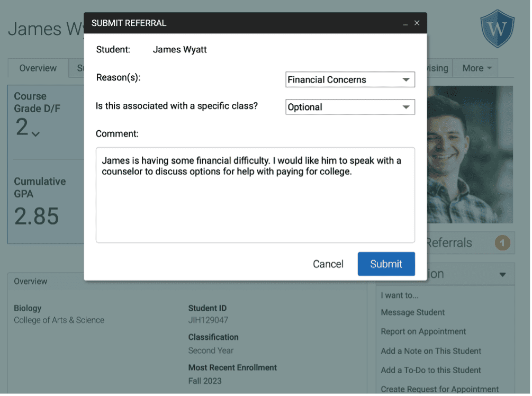The image size is (532, 396).
Task: Click the College of Arts & Science text
Action: (x=59, y=320)
